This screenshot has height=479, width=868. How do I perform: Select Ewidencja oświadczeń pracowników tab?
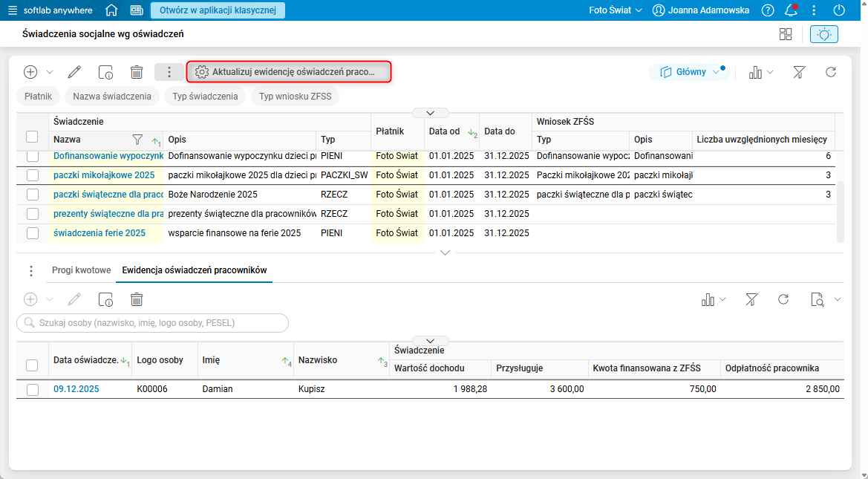[x=194, y=270]
